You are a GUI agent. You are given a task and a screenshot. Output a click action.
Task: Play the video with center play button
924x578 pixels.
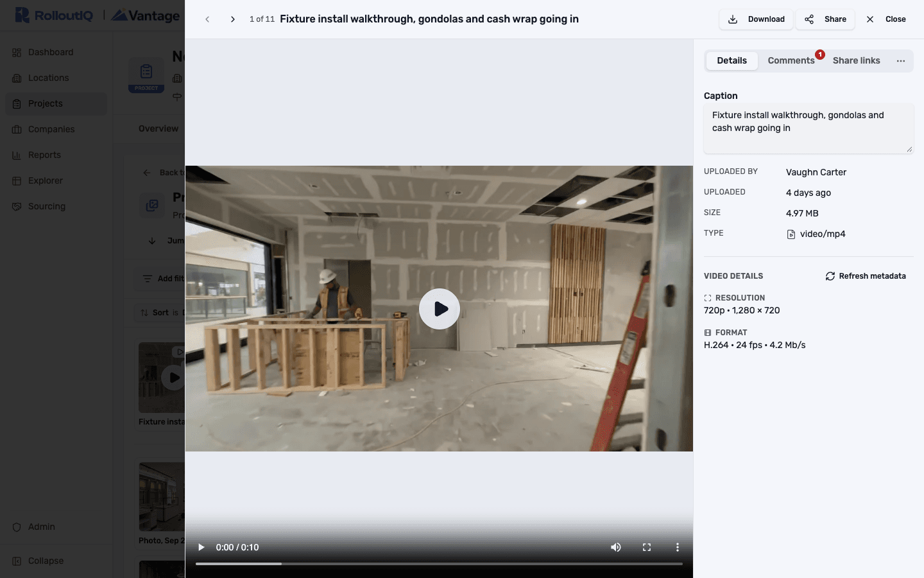click(440, 309)
